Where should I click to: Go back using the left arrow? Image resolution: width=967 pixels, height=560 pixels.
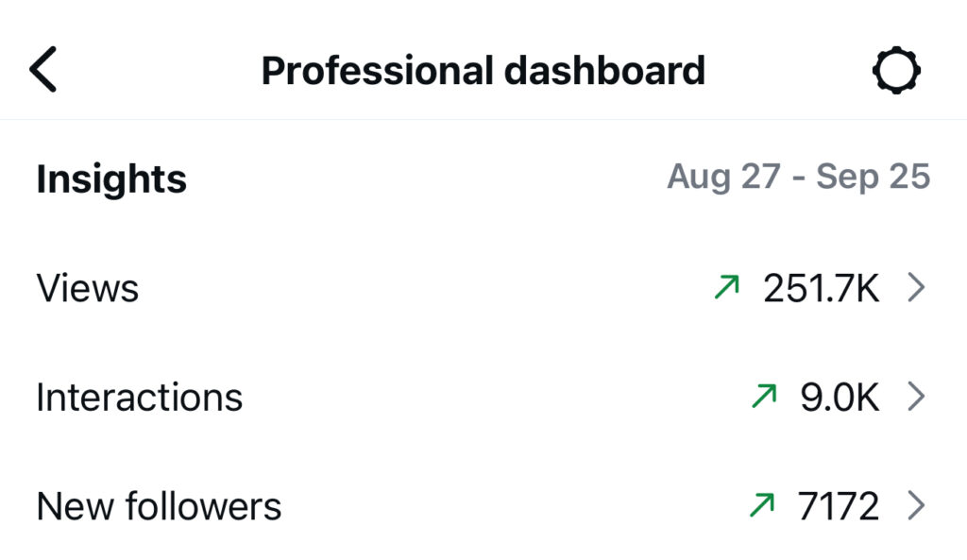[x=44, y=71]
